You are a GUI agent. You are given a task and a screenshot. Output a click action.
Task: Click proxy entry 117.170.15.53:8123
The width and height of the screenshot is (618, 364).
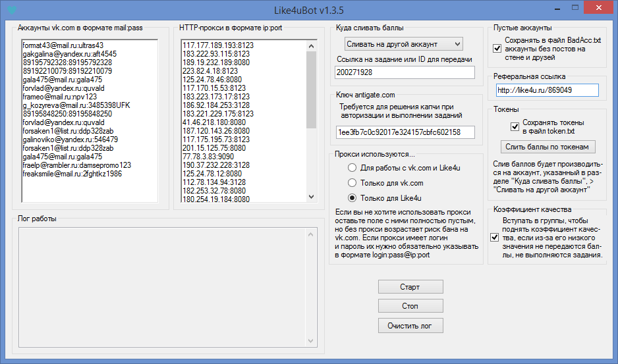pyautogui.click(x=214, y=88)
